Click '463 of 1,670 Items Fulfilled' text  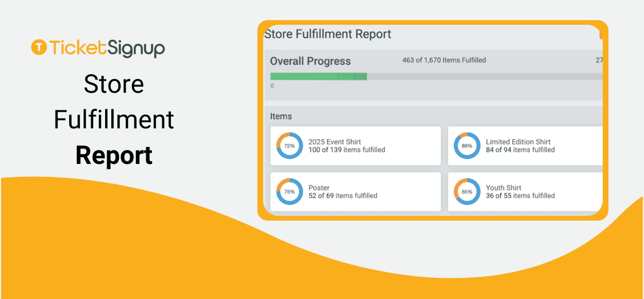(444, 60)
